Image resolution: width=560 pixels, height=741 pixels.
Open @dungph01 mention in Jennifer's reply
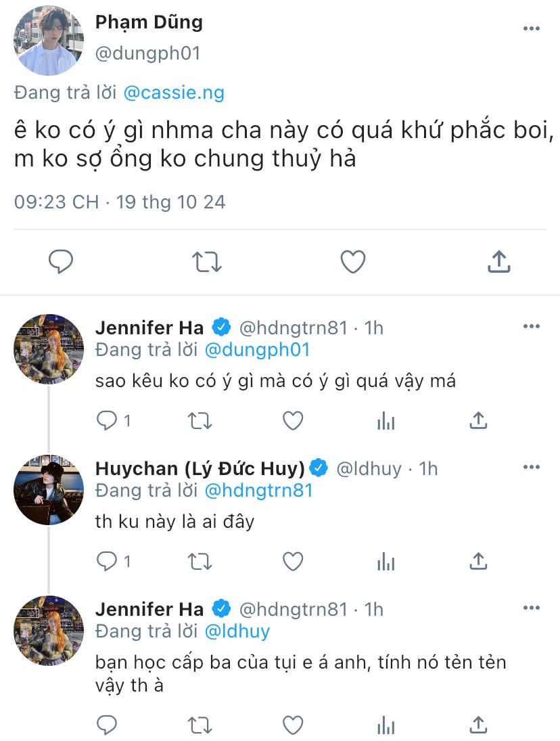pyautogui.click(x=257, y=349)
